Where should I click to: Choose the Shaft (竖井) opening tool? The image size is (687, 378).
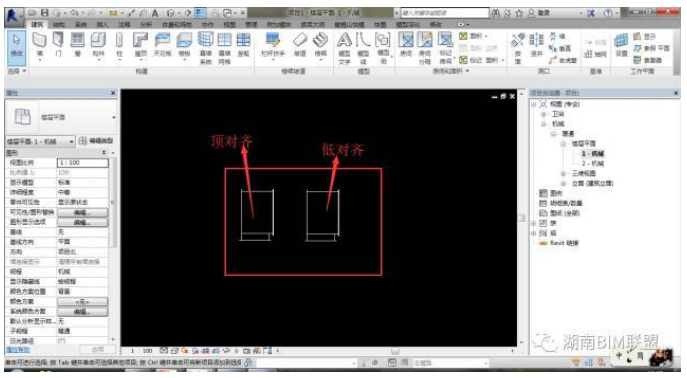click(536, 45)
